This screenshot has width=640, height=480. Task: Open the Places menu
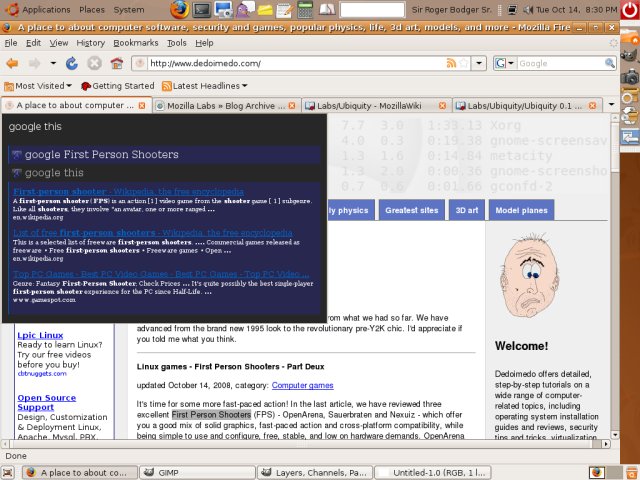92,9
